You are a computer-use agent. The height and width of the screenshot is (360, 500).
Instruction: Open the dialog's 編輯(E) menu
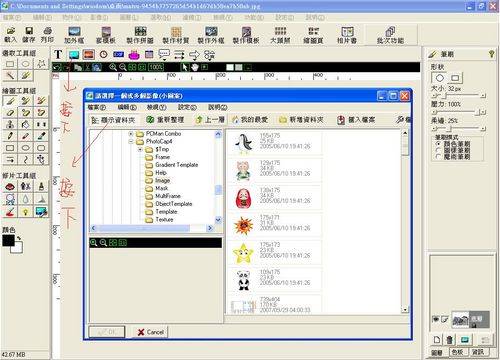point(127,107)
